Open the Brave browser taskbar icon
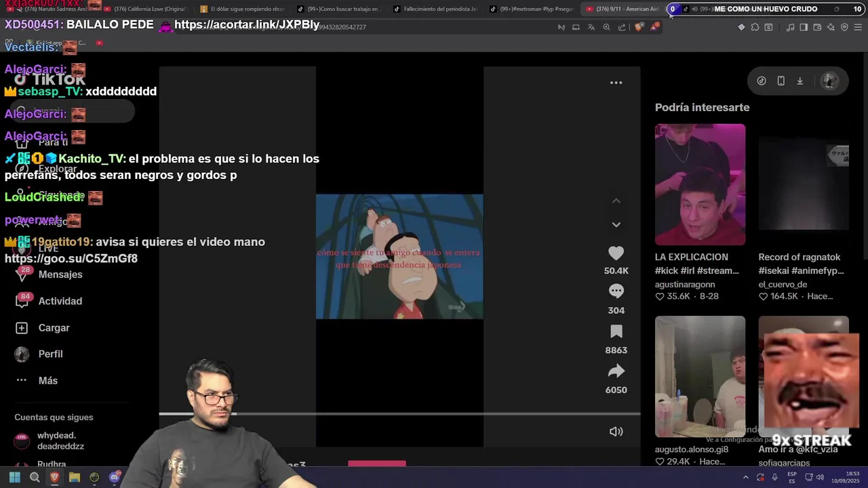868x488 pixels. point(54,477)
